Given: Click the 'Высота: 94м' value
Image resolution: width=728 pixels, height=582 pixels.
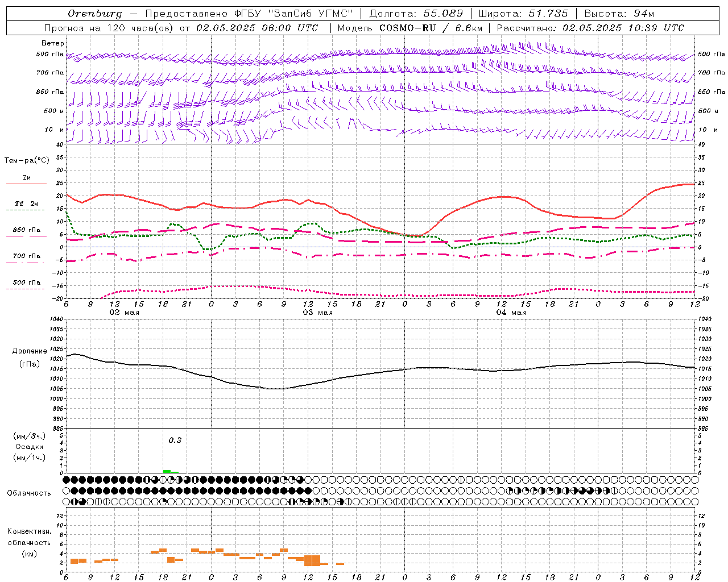Looking at the screenshot, I should (x=619, y=13).
